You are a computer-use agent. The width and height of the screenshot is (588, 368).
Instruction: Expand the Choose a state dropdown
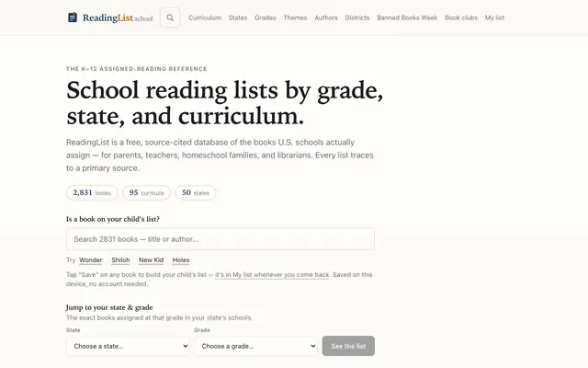point(128,346)
